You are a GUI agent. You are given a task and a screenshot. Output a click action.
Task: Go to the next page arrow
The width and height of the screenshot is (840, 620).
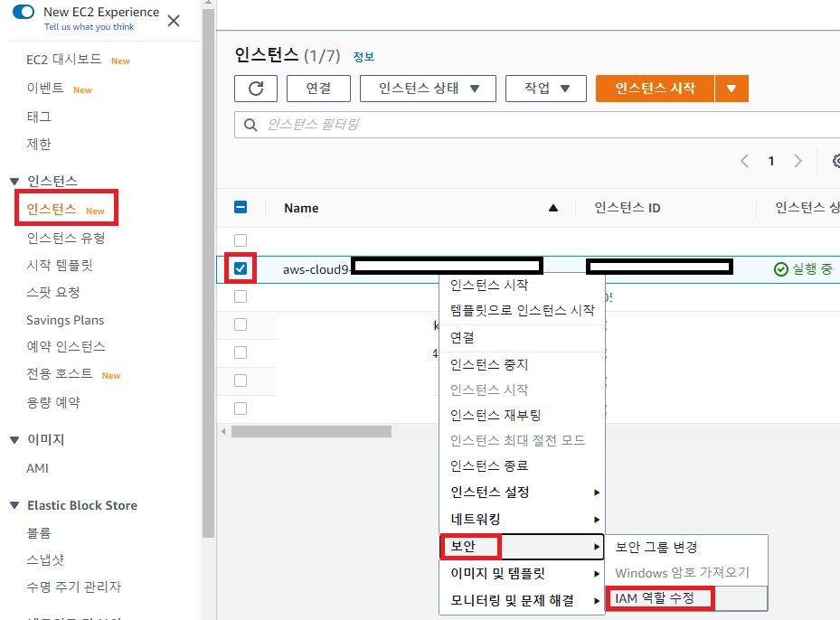point(798,161)
